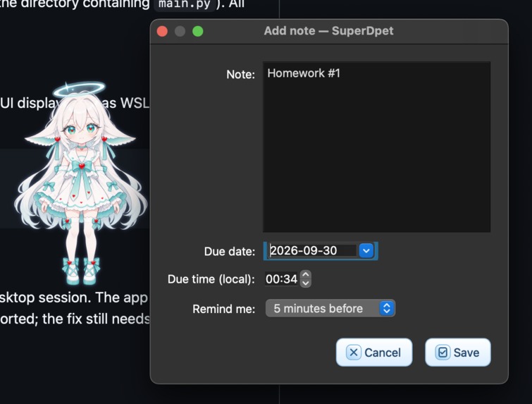Open the Due date calendar dropdown arrow
This screenshot has height=404, width=532.
pos(366,251)
